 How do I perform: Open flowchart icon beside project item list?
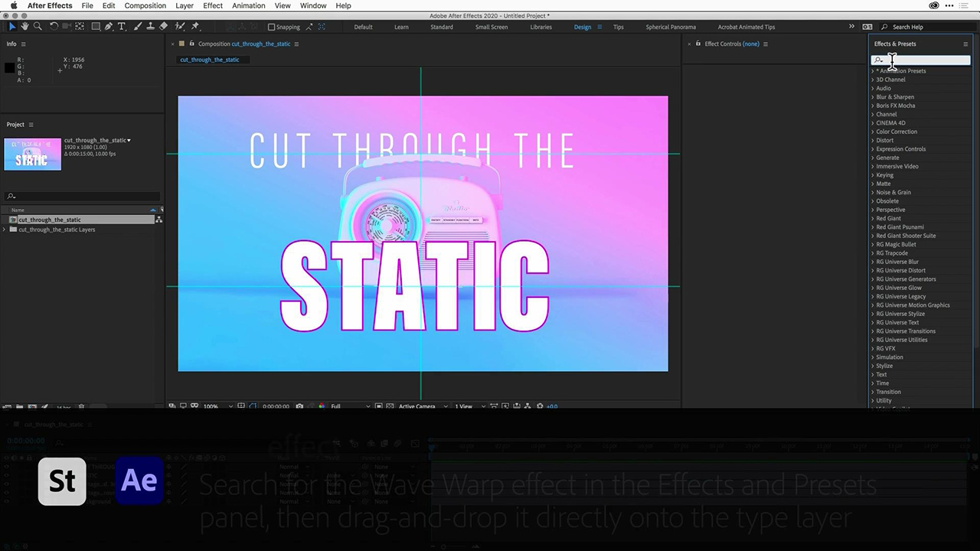pos(158,220)
